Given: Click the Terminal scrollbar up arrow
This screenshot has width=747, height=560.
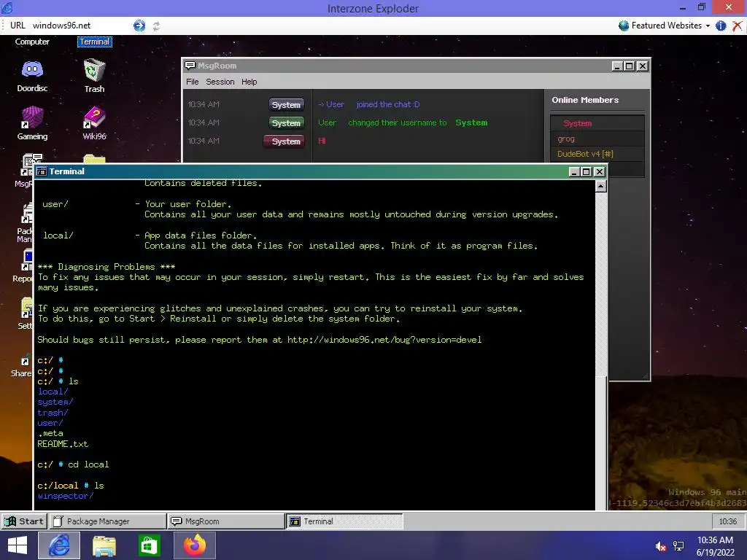Looking at the screenshot, I should (601, 186).
